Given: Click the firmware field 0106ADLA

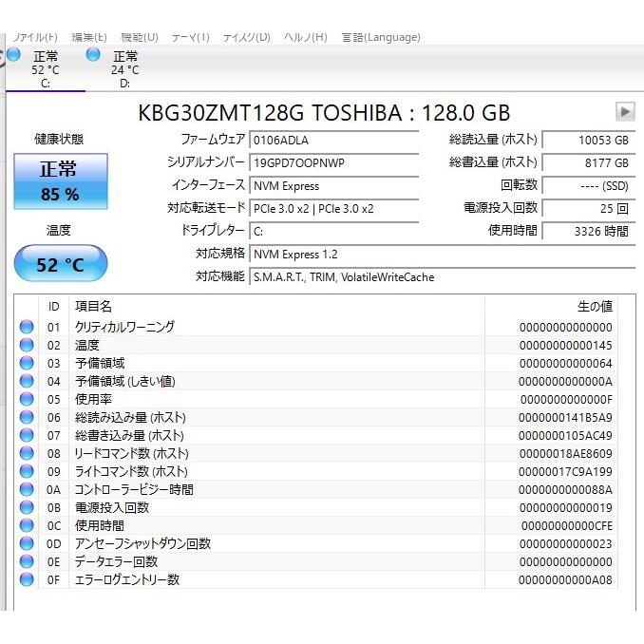Looking at the screenshot, I should pyautogui.click(x=334, y=140).
